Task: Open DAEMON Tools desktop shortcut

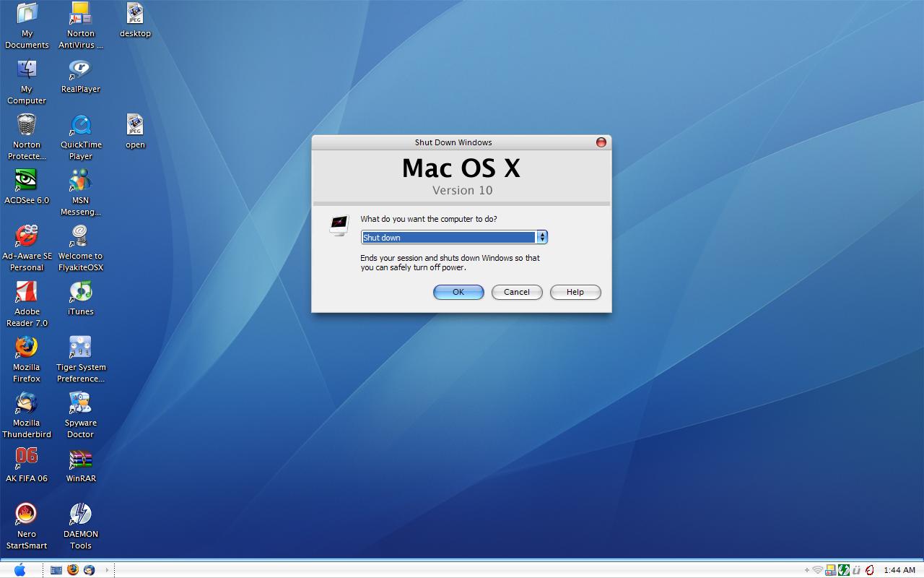Action: 81,527
